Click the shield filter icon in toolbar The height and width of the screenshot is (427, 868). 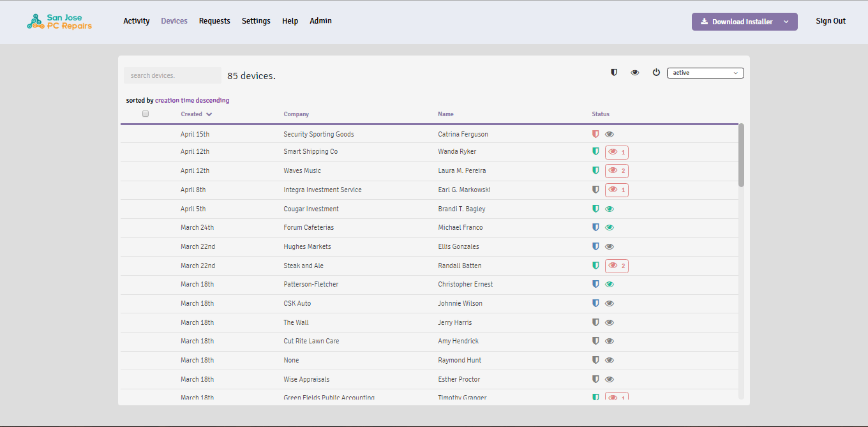(x=614, y=73)
